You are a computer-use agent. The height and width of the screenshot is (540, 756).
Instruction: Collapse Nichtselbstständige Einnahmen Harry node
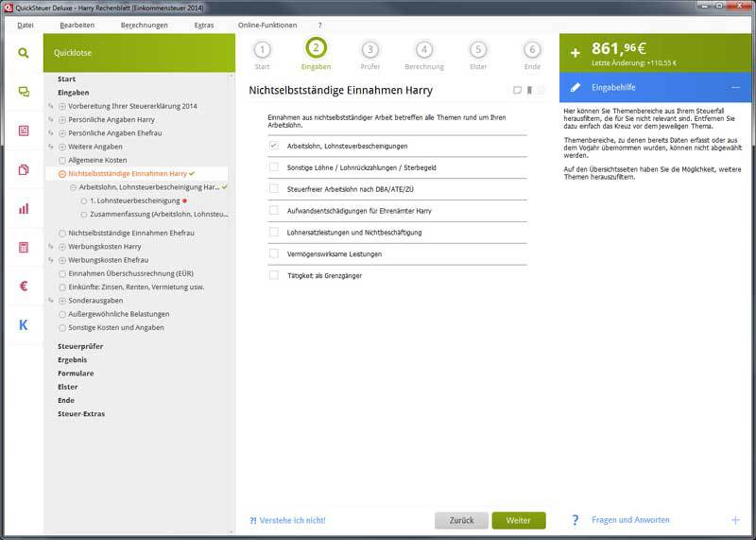point(62,174)
